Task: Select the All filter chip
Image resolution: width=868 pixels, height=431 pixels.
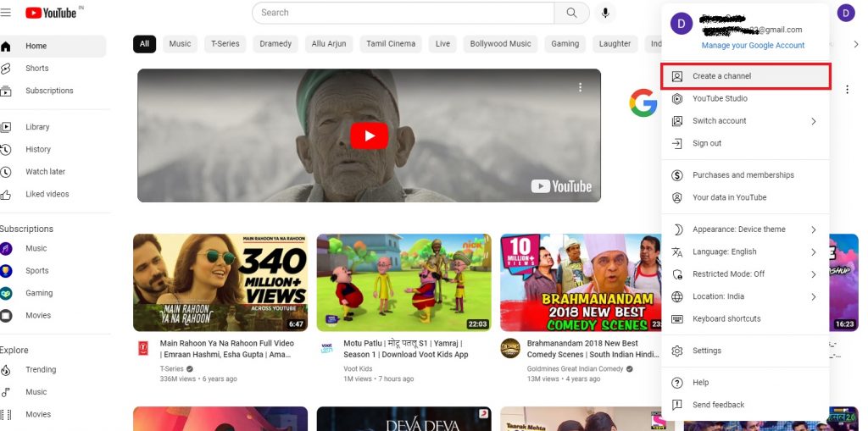Action: coord(144,44)
